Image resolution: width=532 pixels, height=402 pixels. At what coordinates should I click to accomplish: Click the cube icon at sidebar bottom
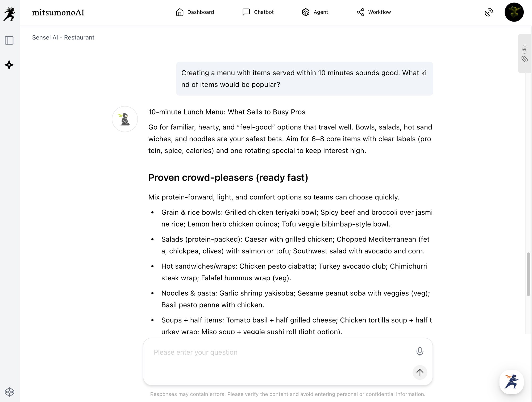tap(10, 392)
